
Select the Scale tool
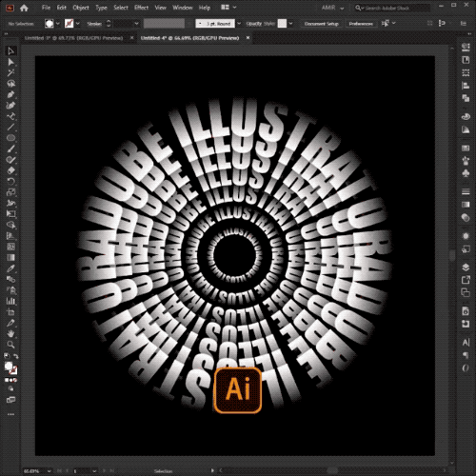tap(10, 192)
